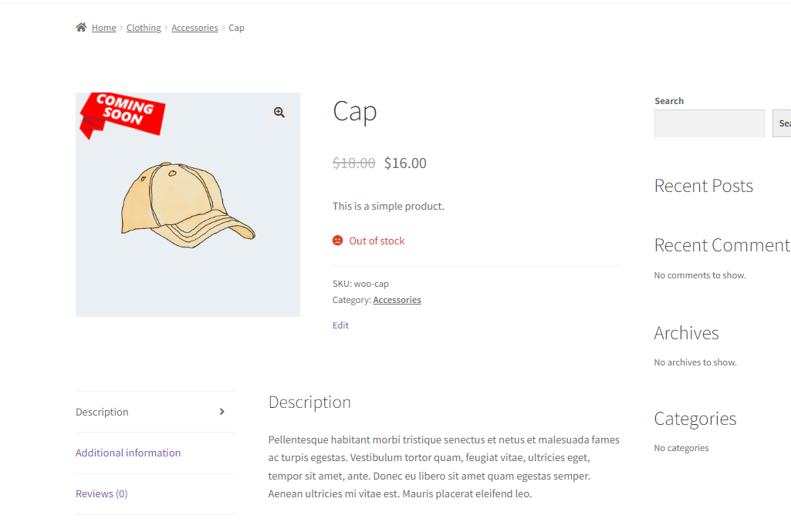This screenshot has width=791, height=532.
Task: Click the 'Out of stock' text
Action: point(377,241)
